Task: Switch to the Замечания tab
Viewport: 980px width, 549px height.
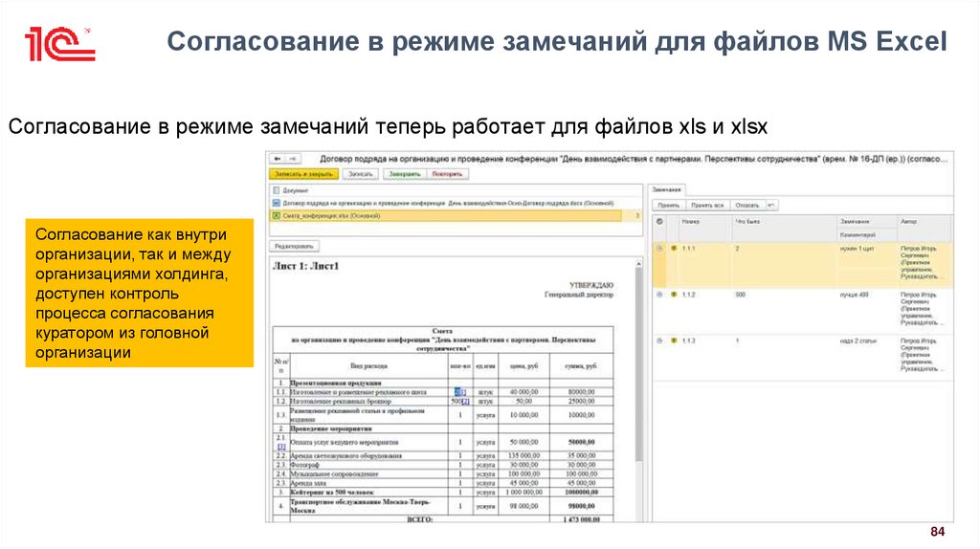Action: coord(667,189)
